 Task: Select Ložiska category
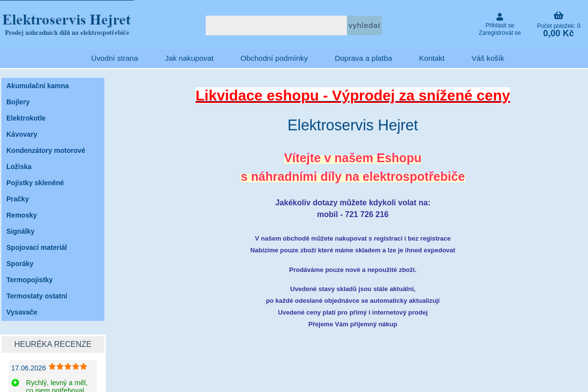tap(53, 167)
